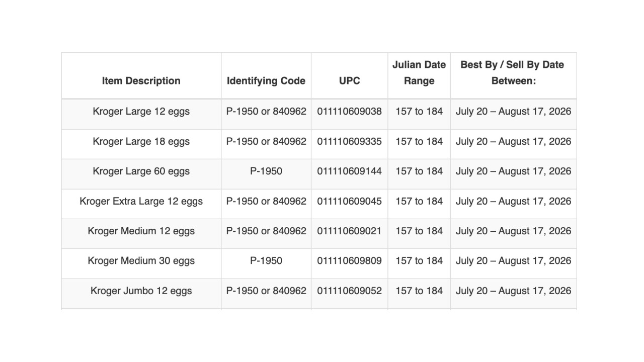This screenshot has width=644, height=362.
Task: Click UPC 011110609144
Action: (350, 171)
